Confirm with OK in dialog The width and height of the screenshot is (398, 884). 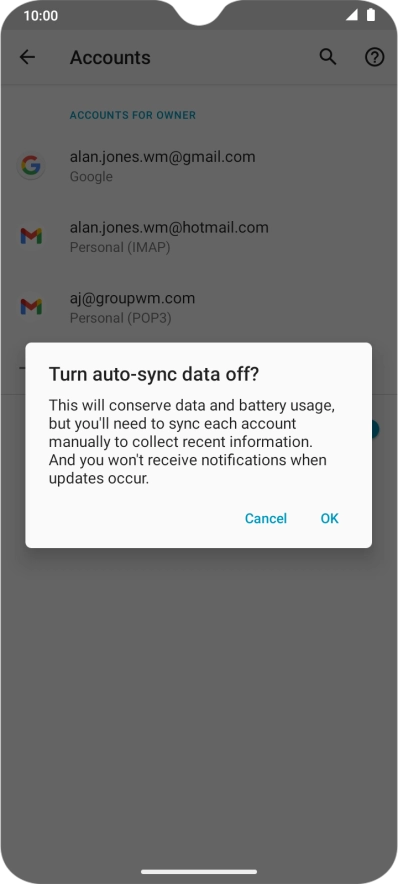tap(330, 518)
